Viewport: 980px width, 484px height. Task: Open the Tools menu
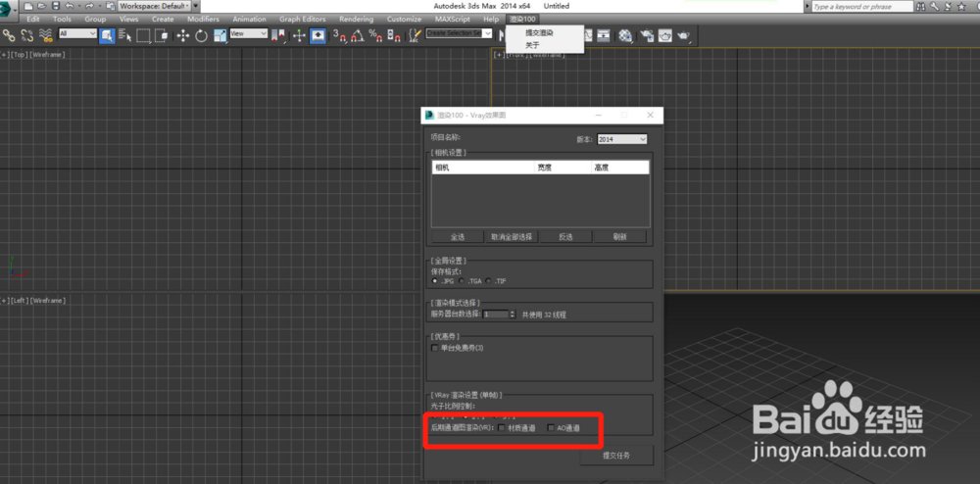click(x=62, y=20)
